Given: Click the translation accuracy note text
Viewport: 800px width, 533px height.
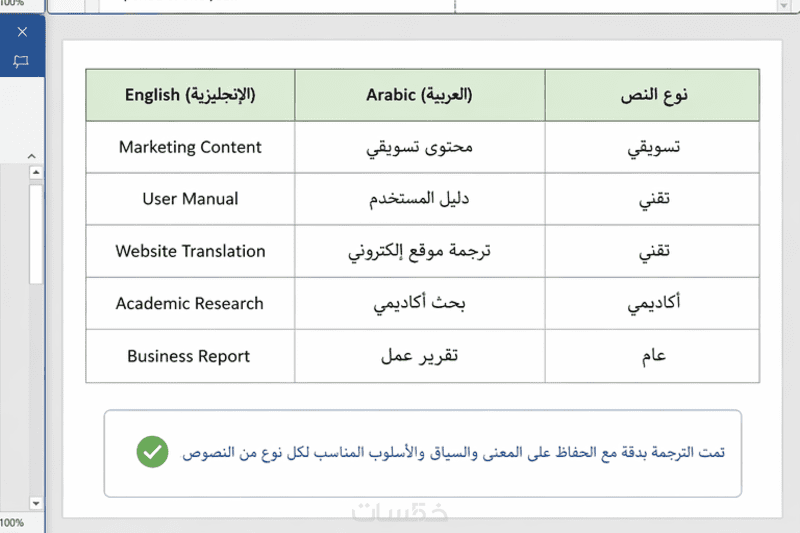Looking at the screenshot, I should (453, 453).
